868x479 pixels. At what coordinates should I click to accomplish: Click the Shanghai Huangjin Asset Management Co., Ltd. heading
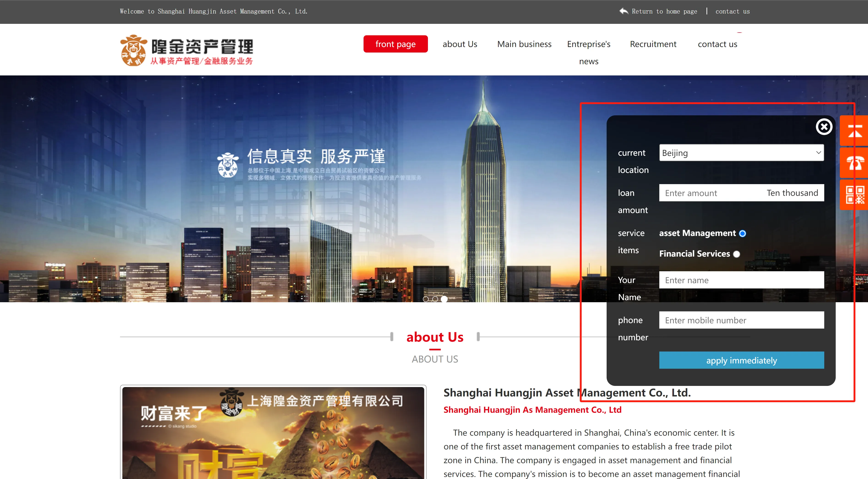(x=567, y=393)
